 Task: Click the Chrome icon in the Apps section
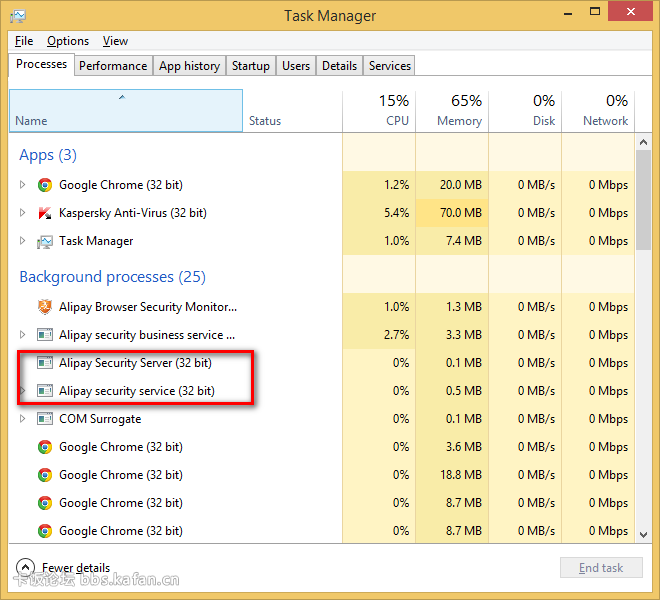[x=45, y=185]
